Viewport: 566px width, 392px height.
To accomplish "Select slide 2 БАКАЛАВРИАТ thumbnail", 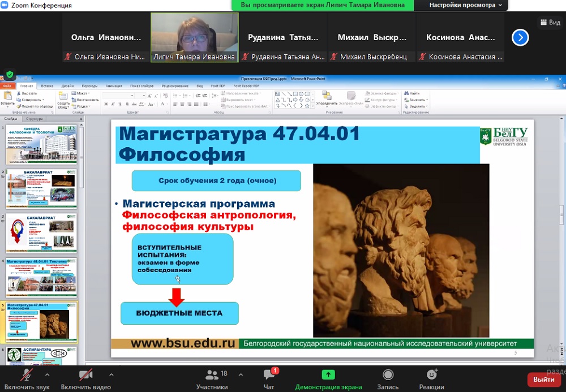I will click(42, 188).
